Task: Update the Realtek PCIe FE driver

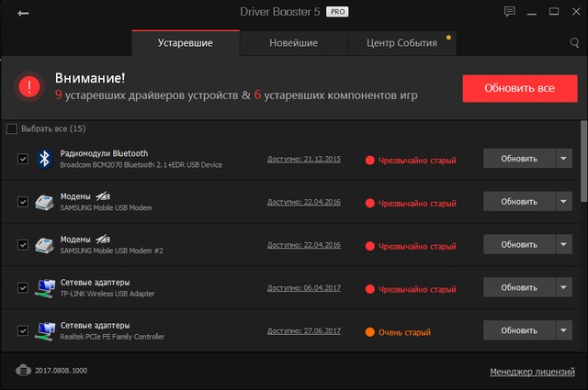Action: [519, 330]
